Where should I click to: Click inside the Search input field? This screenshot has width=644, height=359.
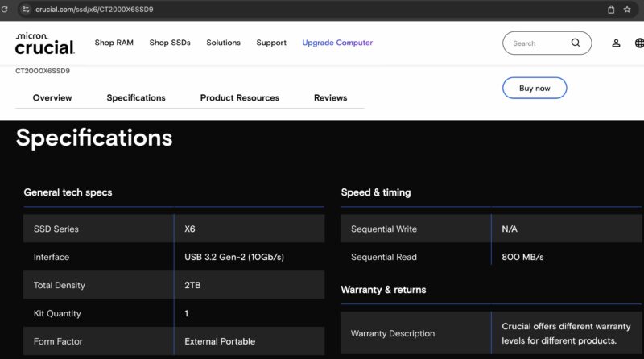point(535,43)
